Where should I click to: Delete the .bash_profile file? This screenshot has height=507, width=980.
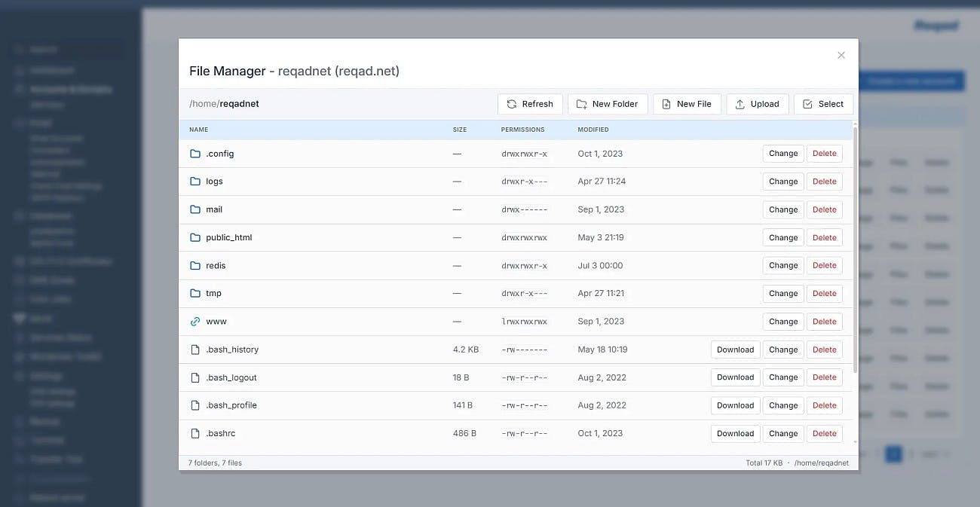pos(825,405)
